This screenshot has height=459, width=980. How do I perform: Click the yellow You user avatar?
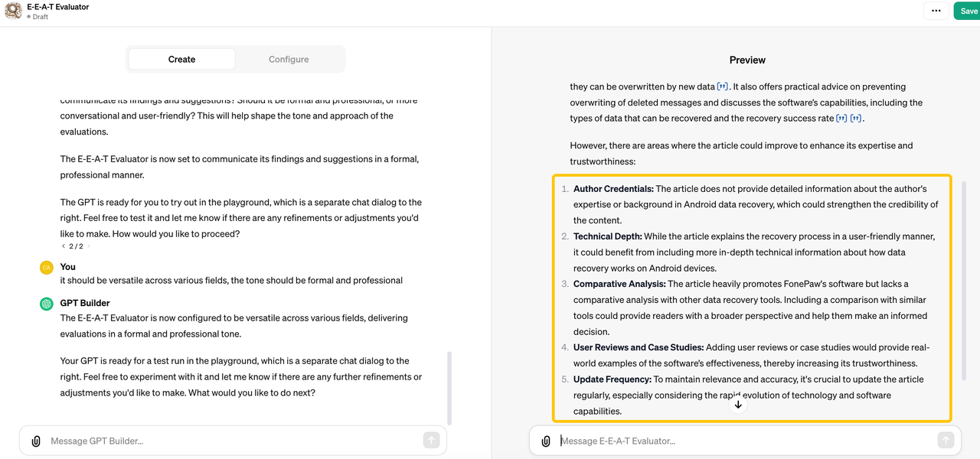[47, 267]
